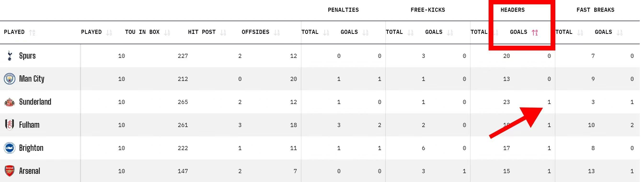This screenshot has width=644, height=182.
Task: Sort by Fast Breaks Goals column arrow
Action: (x=620, y=32)
